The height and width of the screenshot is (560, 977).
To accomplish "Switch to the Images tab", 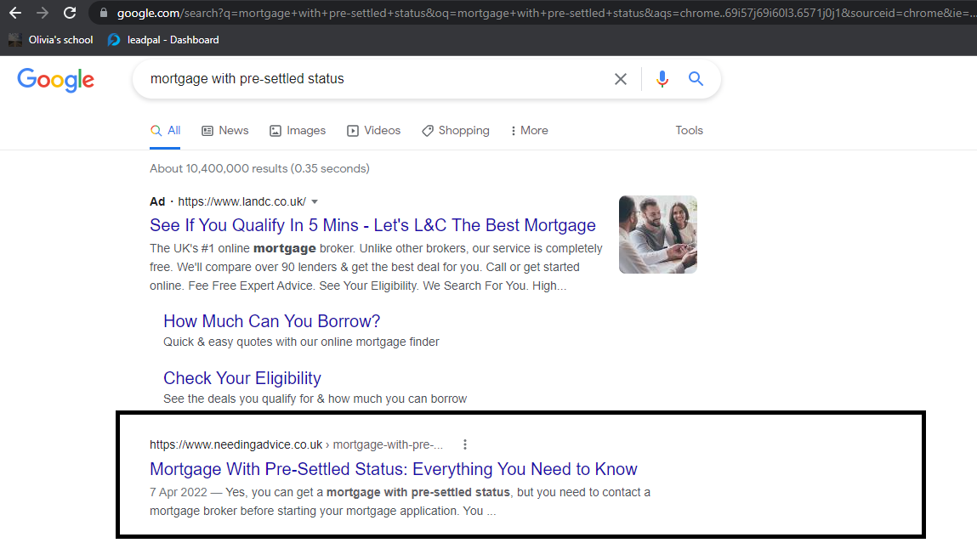I will tap(298, 131).
